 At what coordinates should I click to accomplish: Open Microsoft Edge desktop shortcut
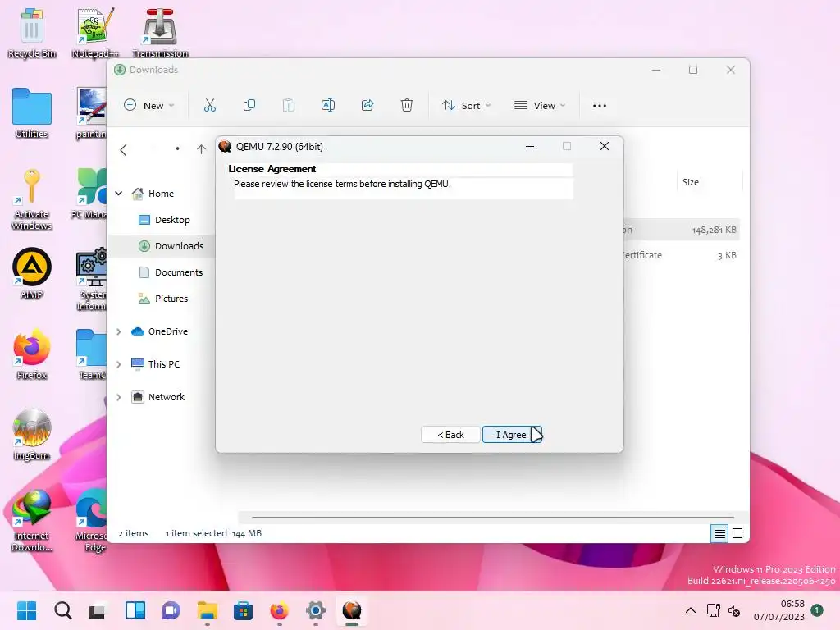point(92,521)
